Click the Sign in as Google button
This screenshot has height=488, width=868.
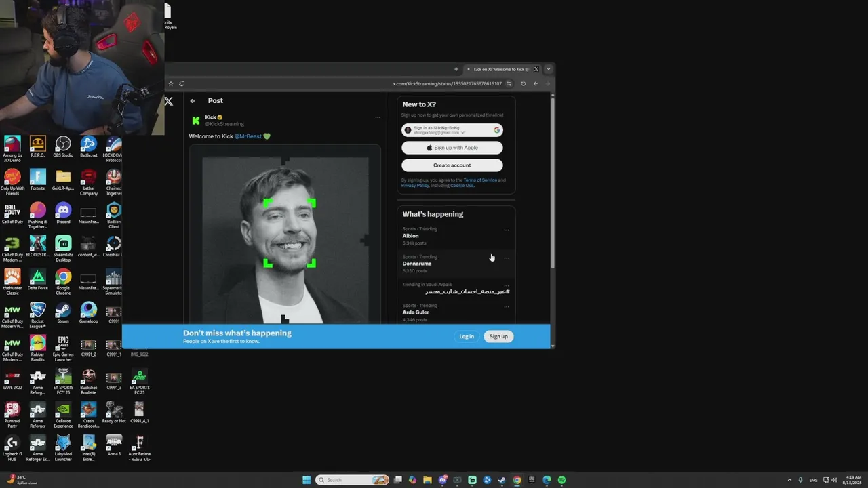[452, 130]
